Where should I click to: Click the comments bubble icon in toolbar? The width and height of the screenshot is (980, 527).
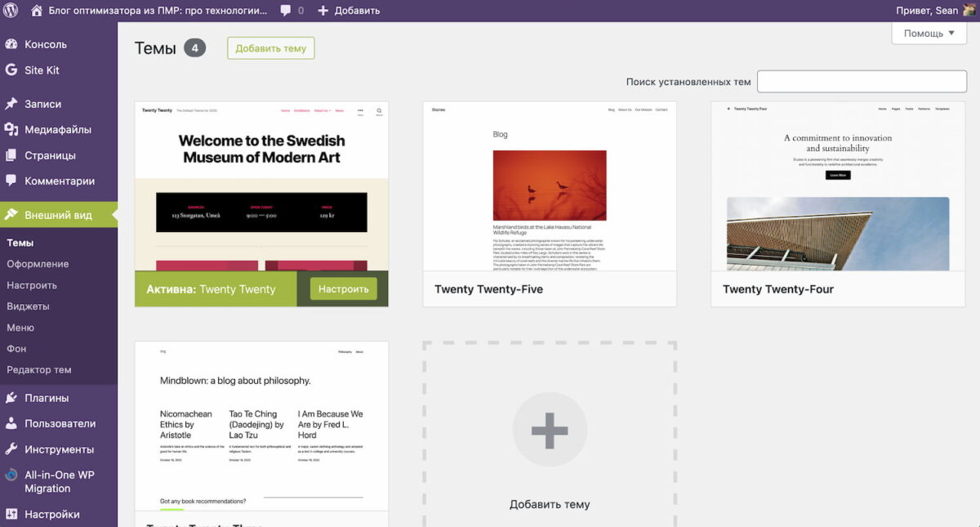pos(286,11)
